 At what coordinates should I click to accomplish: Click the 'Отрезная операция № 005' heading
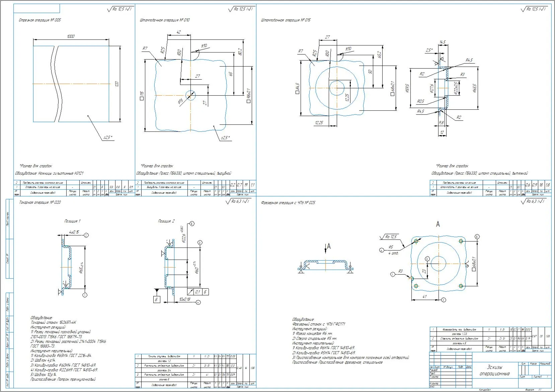click(40, 20)
